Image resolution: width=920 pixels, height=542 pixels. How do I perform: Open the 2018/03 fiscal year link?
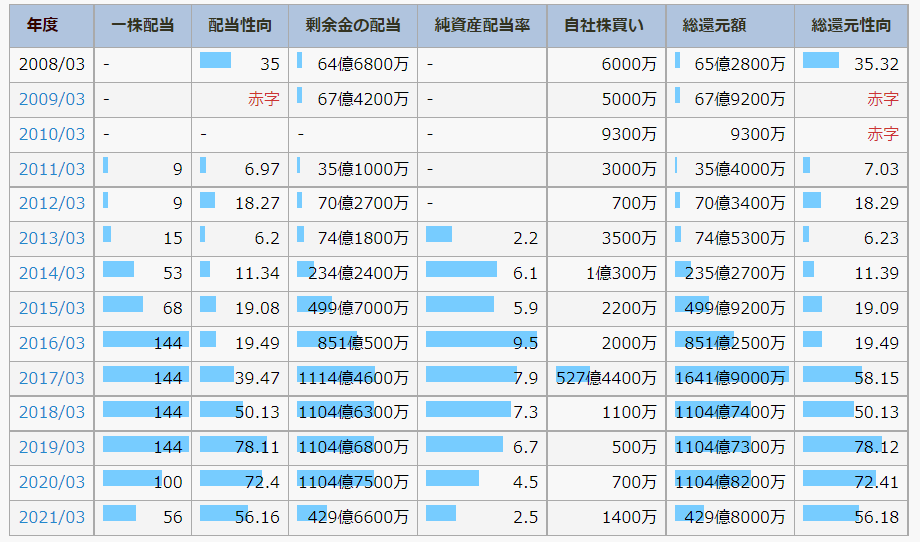(x=52, y=412)
